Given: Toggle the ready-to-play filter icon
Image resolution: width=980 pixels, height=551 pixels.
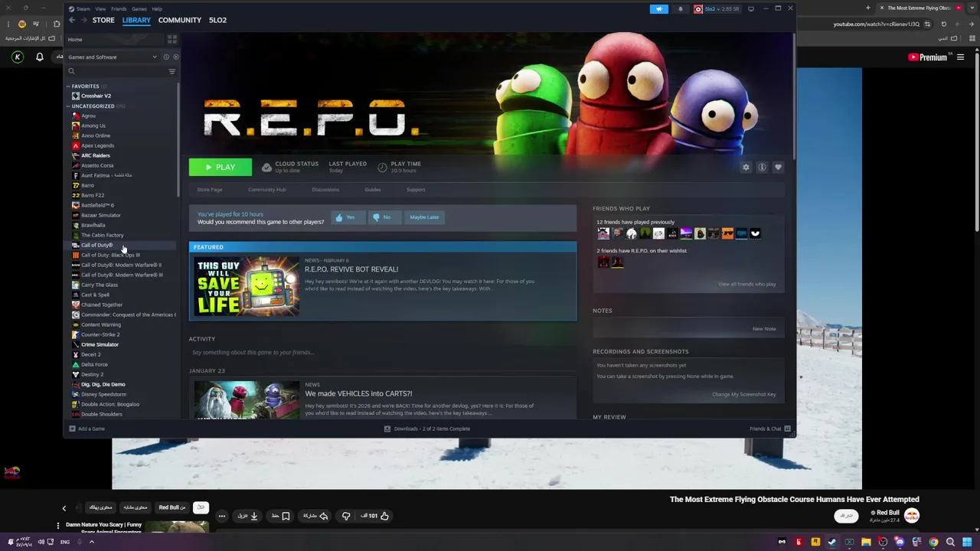Looking at the screenshot, I should pyautogui.click(x=175, y=57).
